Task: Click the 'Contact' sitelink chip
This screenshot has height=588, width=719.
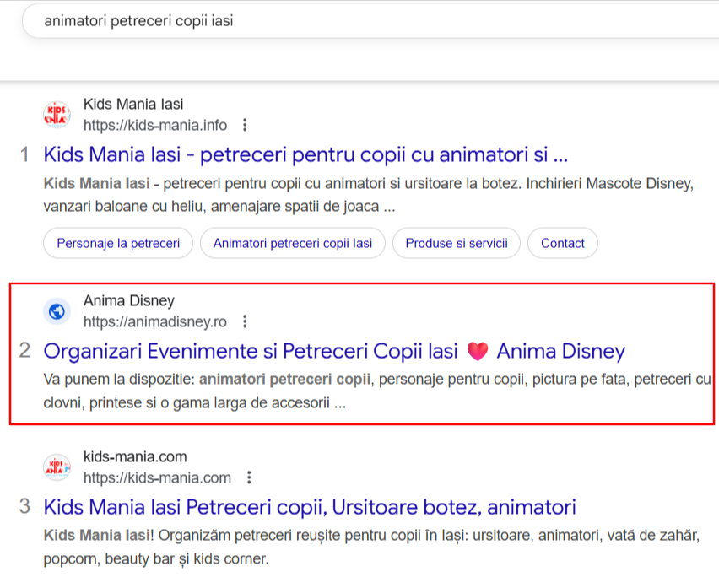Action: click(x=563, y=243)
